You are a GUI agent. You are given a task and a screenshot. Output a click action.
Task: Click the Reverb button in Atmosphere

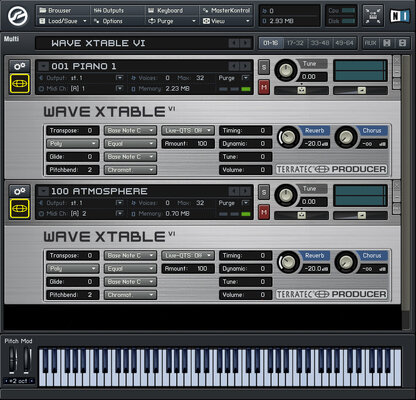click(x=314, y=255)
